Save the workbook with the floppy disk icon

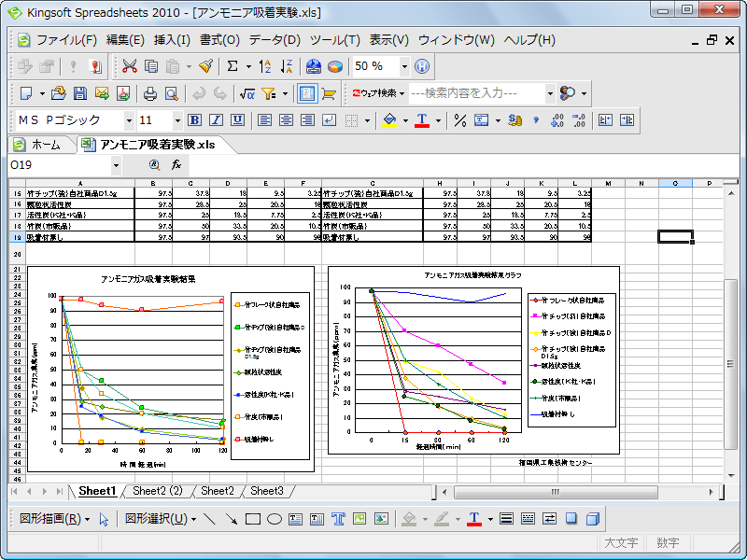tap(80, 93)
